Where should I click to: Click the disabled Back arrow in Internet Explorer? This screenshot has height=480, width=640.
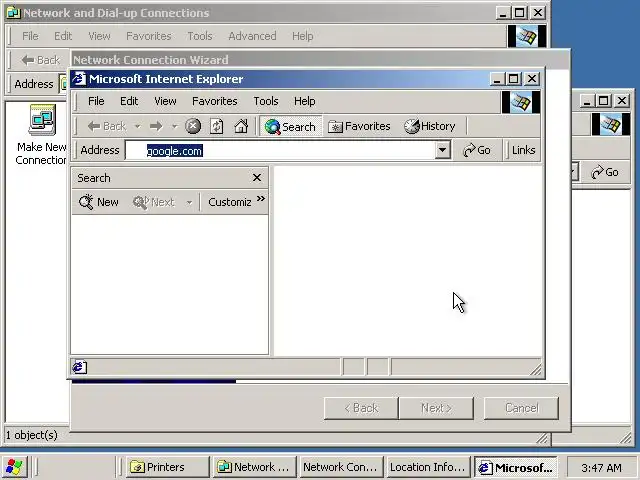pyautogui.click(x=107, y=127)
